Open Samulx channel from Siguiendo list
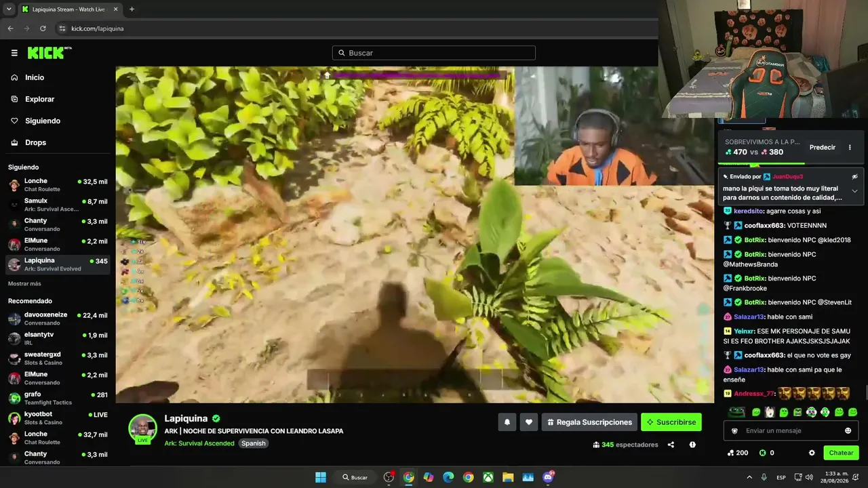Viewport: 868px width, 488px height. pyautogui.click(x=58, y=205)
